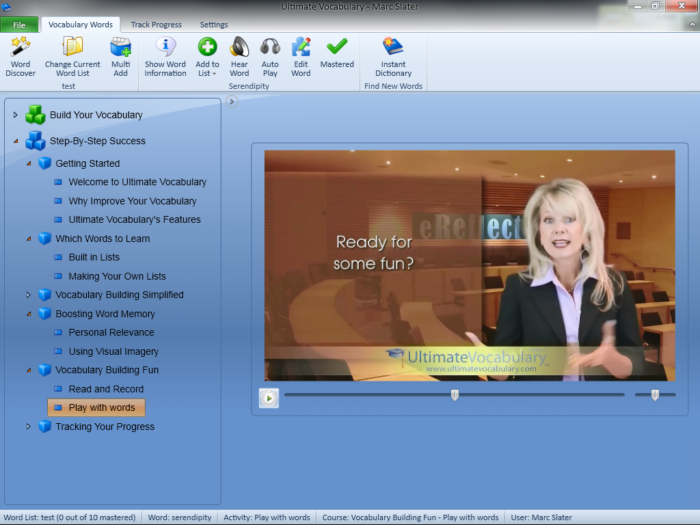Click 'User: Marc Slater' in status bar

coord(541,517)
